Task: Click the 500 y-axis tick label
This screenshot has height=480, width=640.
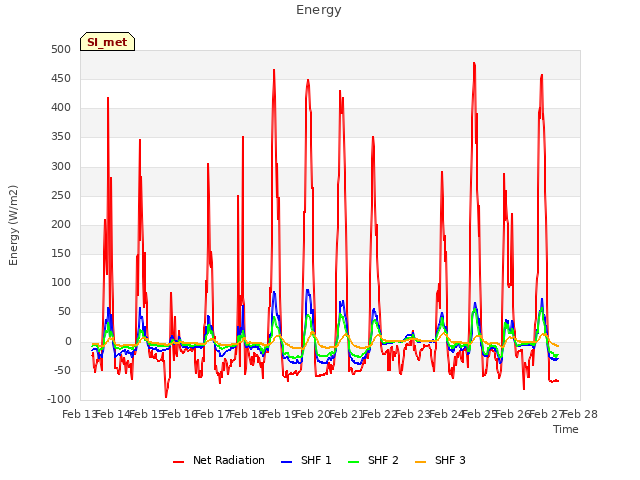Action: (61, 49)
